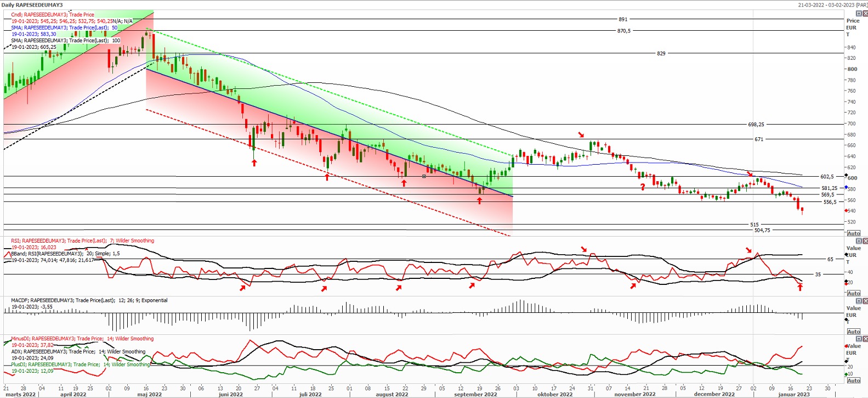Image resolution: width=868 pixels, height=398 pixels.
Task: Select the black SMA 100 legend label
Action: (x=65, y=41)
